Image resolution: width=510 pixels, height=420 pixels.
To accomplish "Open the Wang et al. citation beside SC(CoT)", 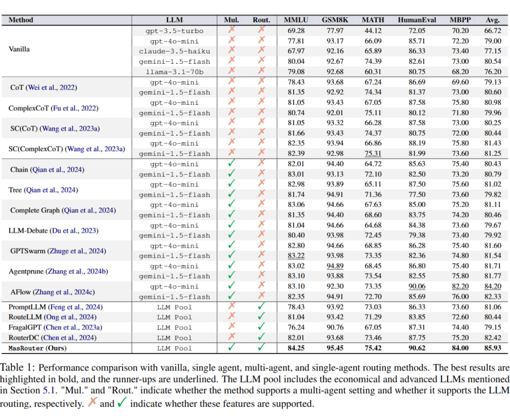I will coord(69,129).
